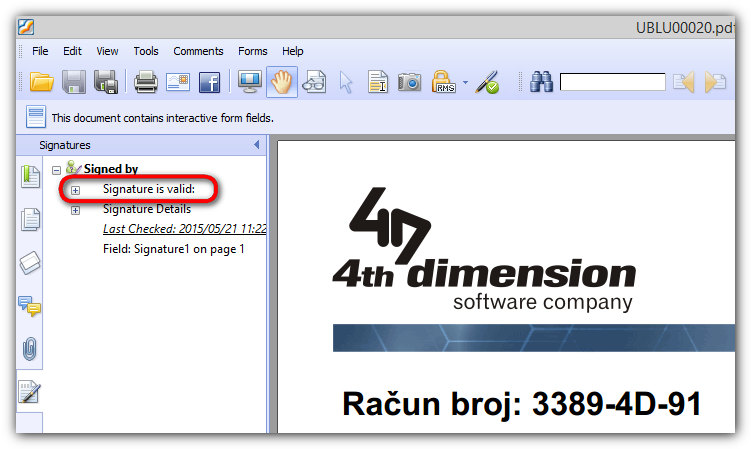Collapse the Signatures panel with arrow
This screenshot has width=751, height=449.
257,144
